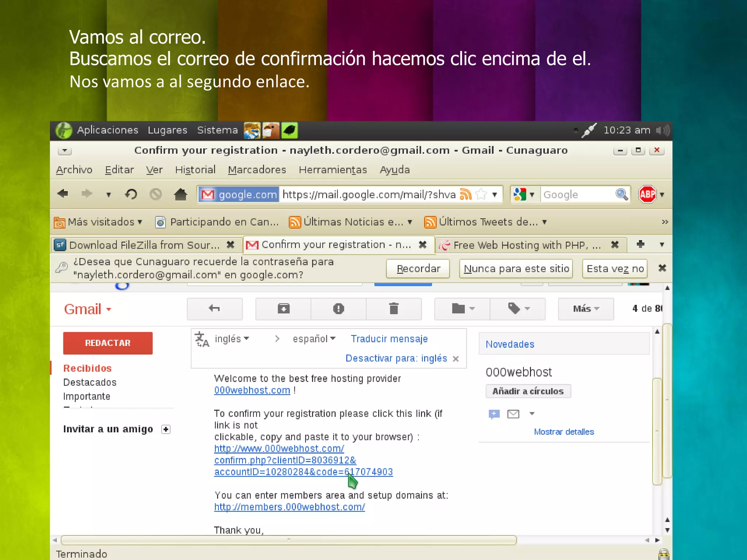Screen dimensions: 747x560
Task: Open the Marcadores menu
Action: [257, 170]
